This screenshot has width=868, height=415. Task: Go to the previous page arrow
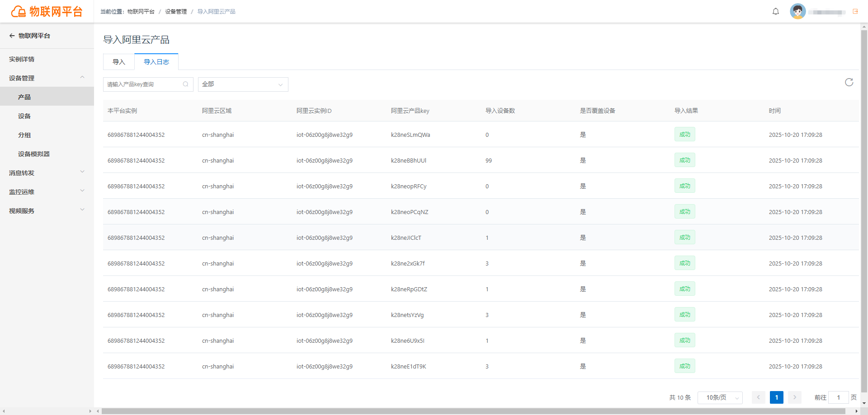758,397
